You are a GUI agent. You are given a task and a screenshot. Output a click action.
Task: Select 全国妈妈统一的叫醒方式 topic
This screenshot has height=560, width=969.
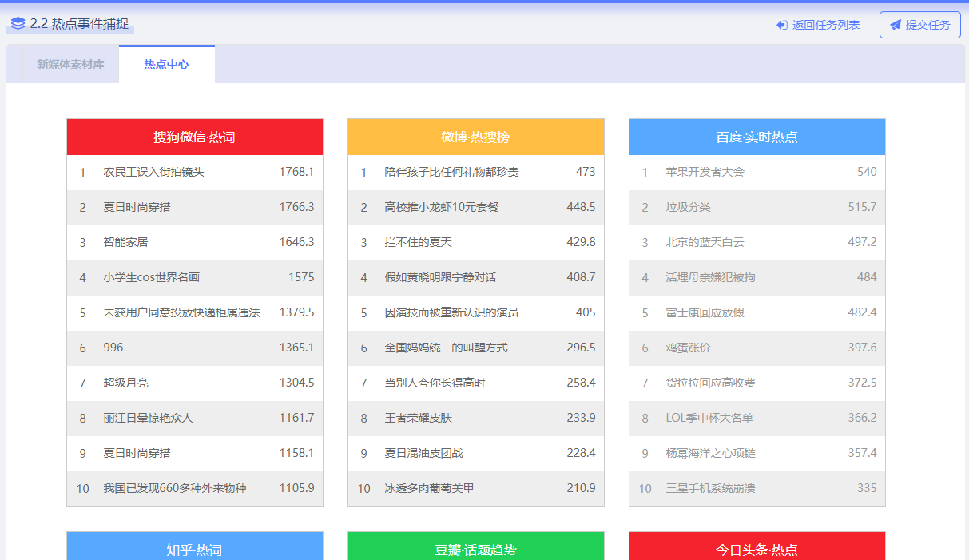(446, 348)
